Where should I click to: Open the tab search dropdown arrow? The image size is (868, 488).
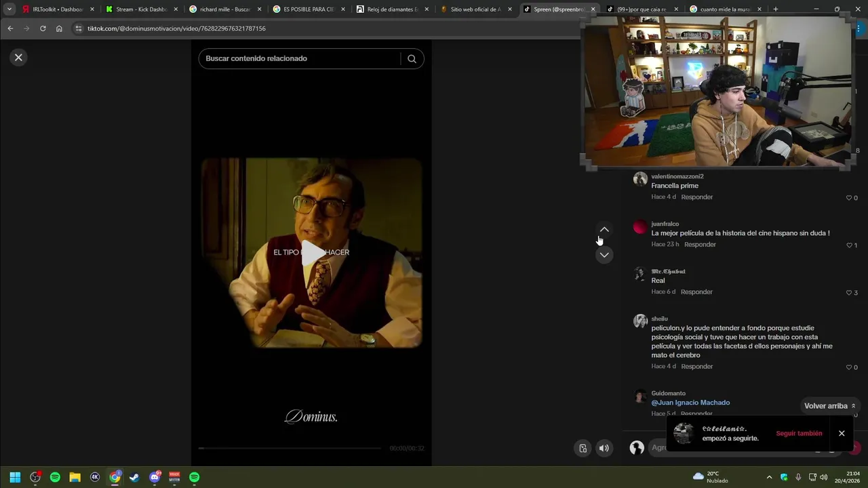9,9
